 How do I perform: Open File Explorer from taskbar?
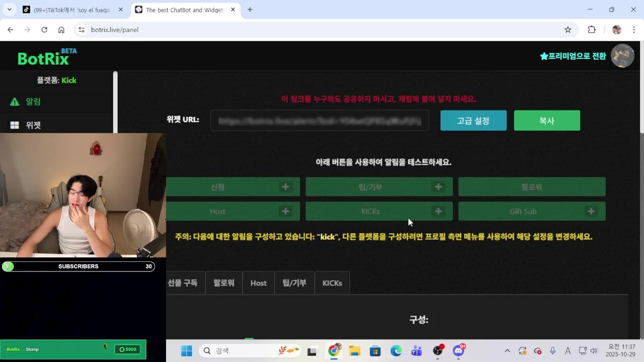355,351
